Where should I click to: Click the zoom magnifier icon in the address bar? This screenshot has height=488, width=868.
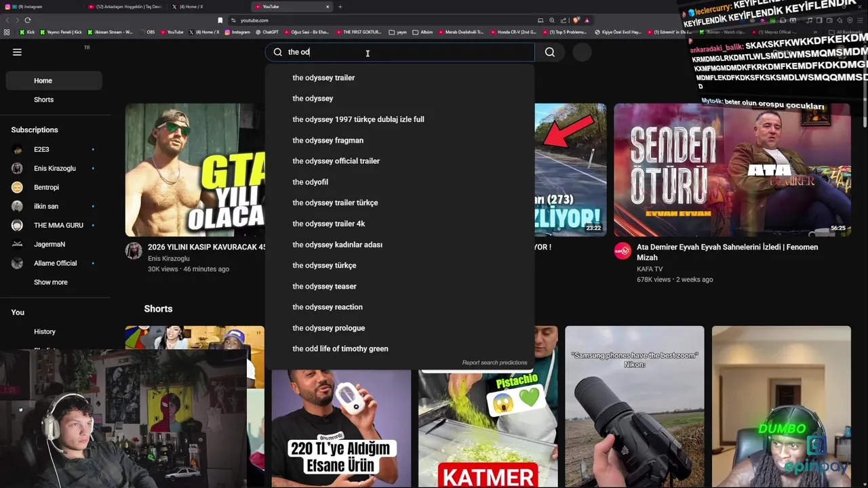click(x=552, y=20)
